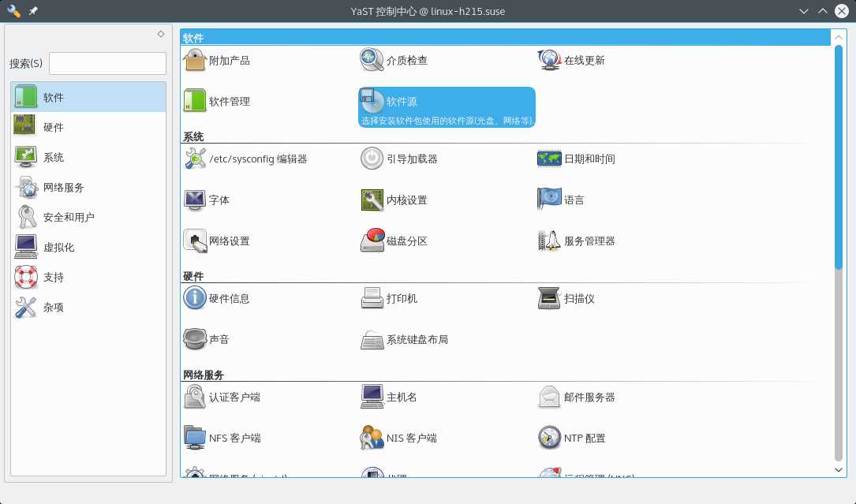Click the scrollbar down arrow

839,469
